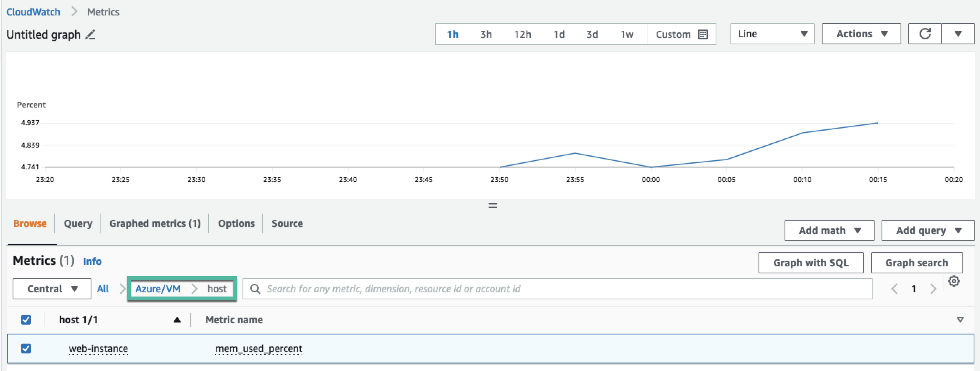Switch time range to 3h

click(486, 34)
